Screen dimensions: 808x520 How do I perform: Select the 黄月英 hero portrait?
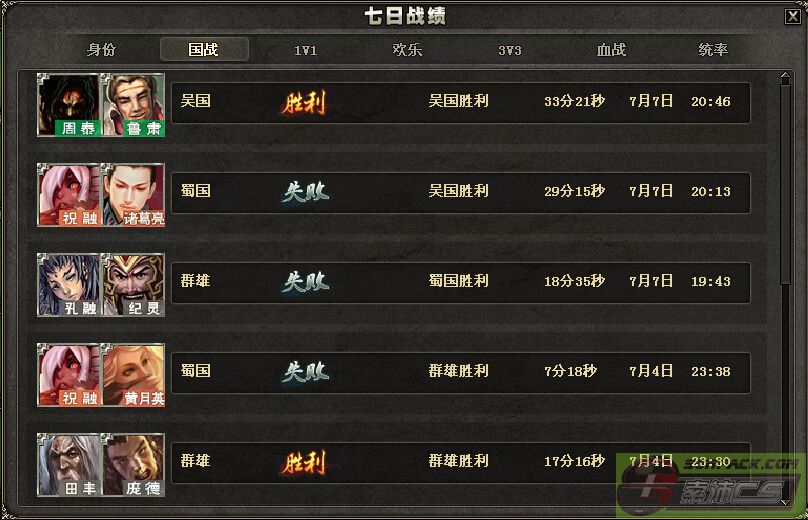click(133, 375)
